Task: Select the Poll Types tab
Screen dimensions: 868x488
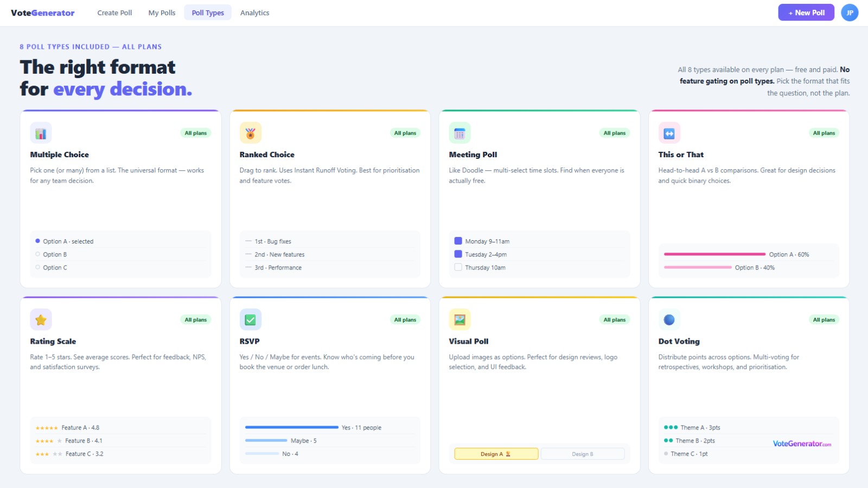Action: pyautogui.click(x=208, y=13)
